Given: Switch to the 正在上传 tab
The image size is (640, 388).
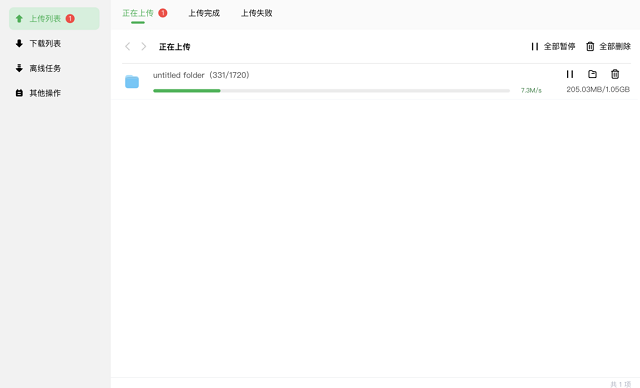Looking at the screenshot, I should [138, 13].
